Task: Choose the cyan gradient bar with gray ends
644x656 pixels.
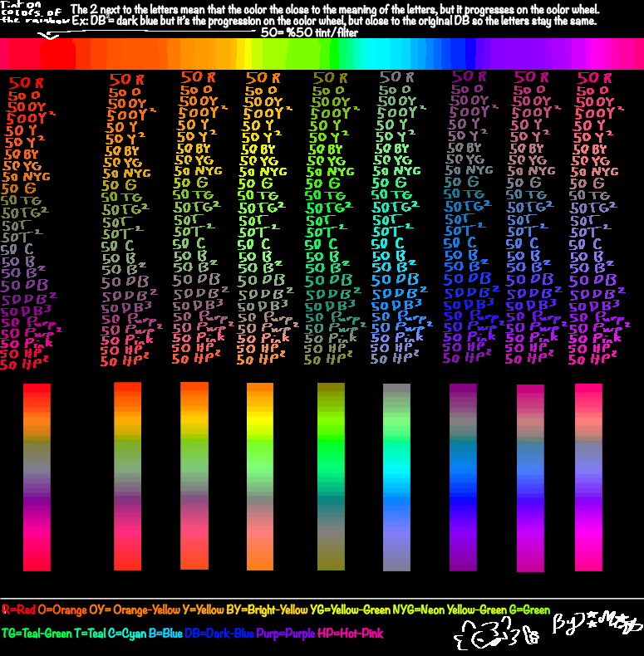Action: coord(396,477)
